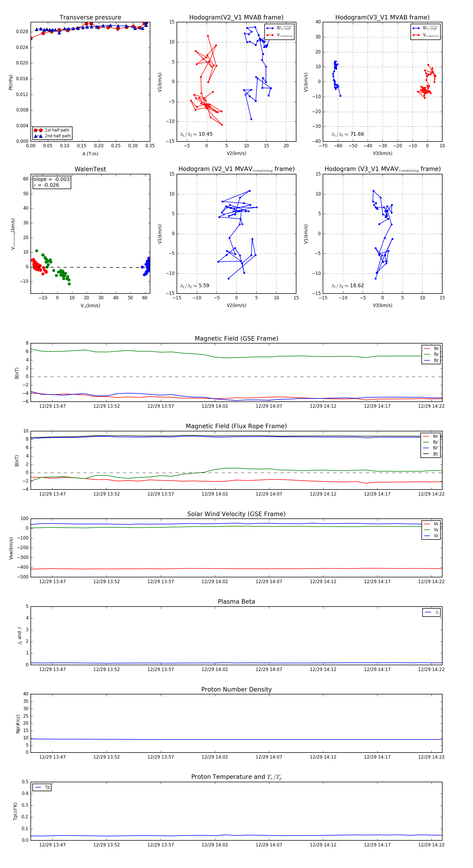Click the βp legend entry in Plasma Beta panel

pyautogui.click(x=432, y=612)
